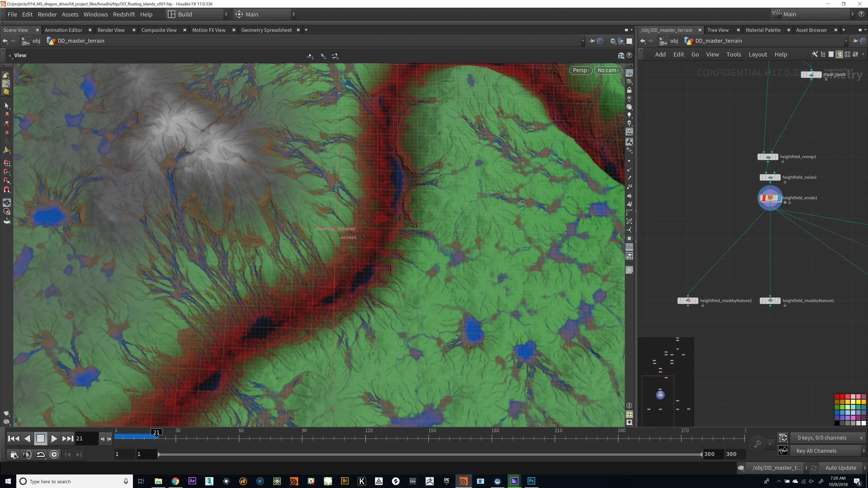Image resolution: width=868 pixels, height=488 pixels.
Task: Expand the 0 keys, 0/0 channels dropdown
Action: tap(828, 438)
